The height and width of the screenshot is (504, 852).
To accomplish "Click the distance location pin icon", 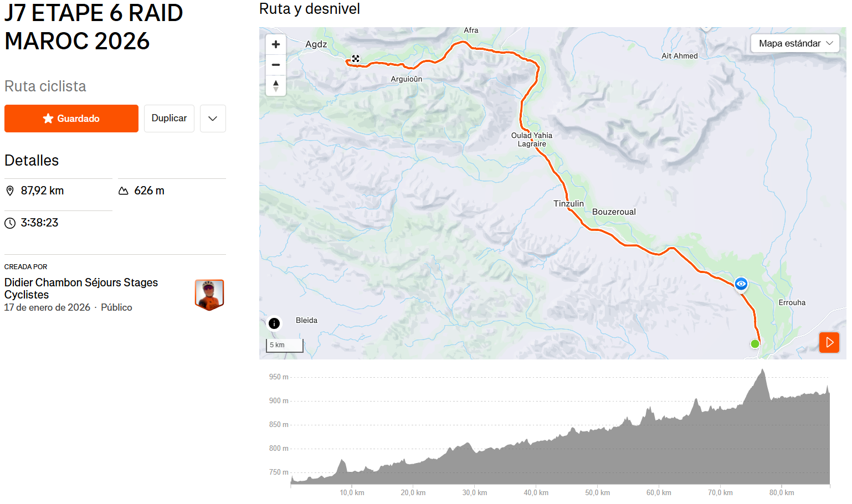I will pyautogui.click(x=10, y=191).
